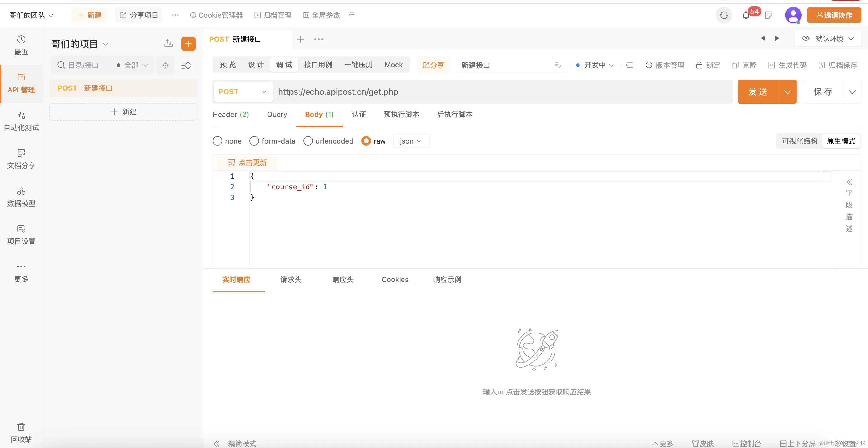Image resolution: width=868 pixels, height=448 pixels.
Task: Switch to the 响应头 response tab
Action: click(343, 279)
